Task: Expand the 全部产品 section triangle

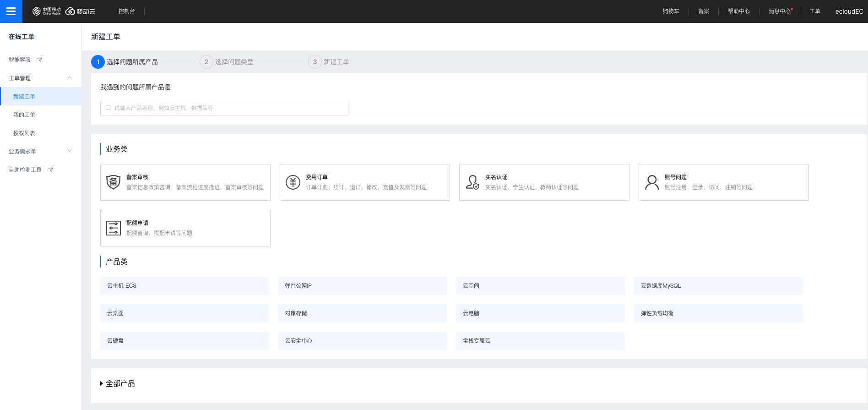Action: (x=102, y=384)
